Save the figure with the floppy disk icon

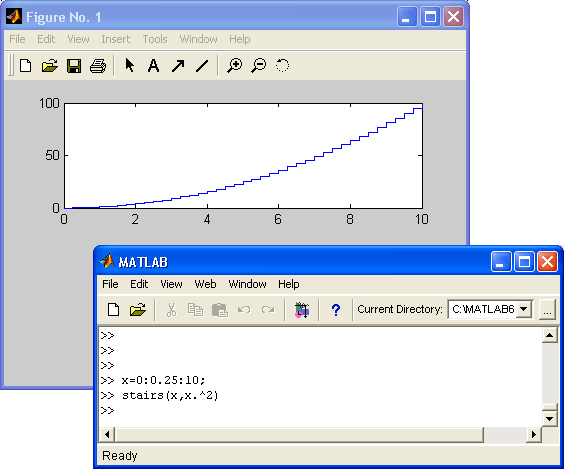pos(74,66)
